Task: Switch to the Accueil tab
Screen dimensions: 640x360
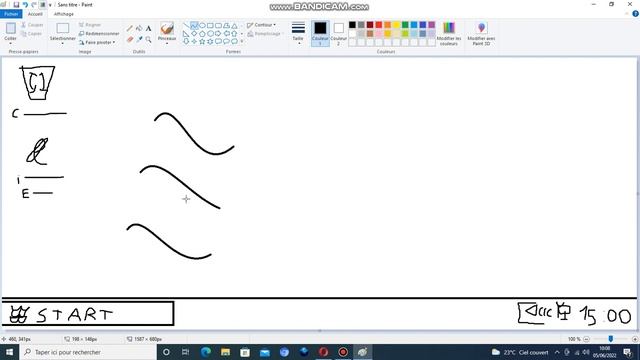Action: (35, 14)
